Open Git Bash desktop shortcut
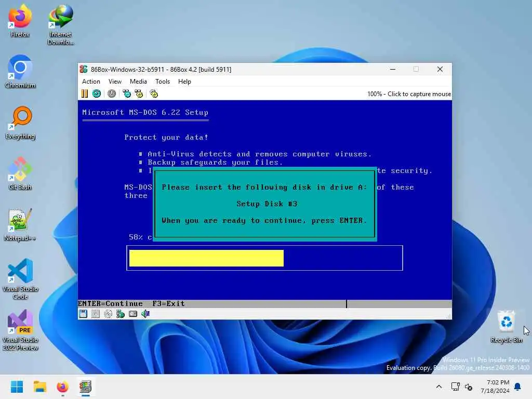Viewport: 532px width, 399px height. click(x=20, y=174)
